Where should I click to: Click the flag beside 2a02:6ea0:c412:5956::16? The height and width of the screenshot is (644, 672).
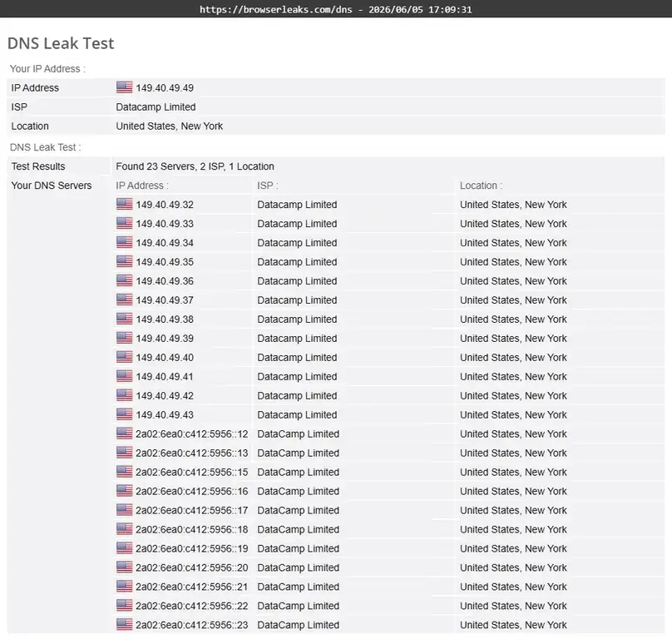[124, 491]
